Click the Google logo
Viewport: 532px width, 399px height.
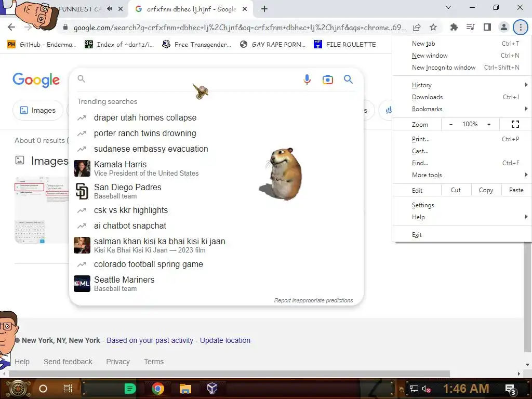coord(36,80)
